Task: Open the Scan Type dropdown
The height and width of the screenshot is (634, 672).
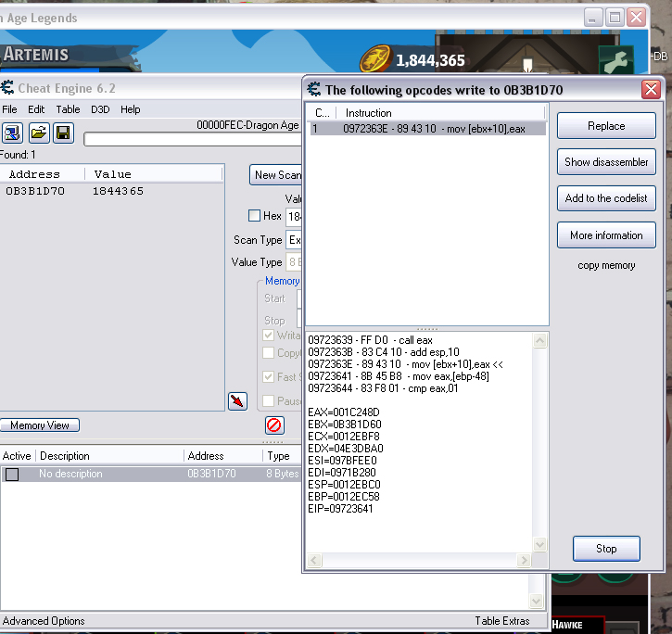Action: click(x=294, y=240)
